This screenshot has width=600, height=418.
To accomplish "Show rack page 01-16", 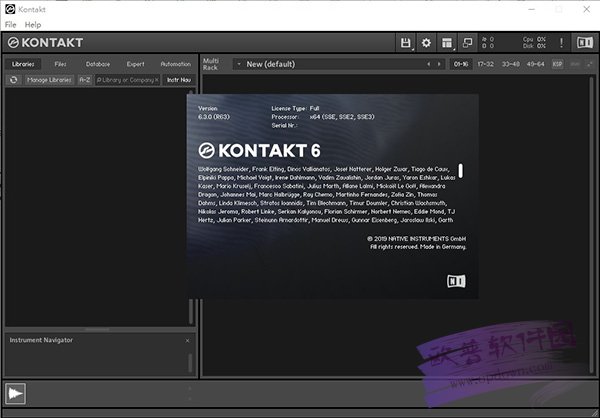I will click(461, 64).
